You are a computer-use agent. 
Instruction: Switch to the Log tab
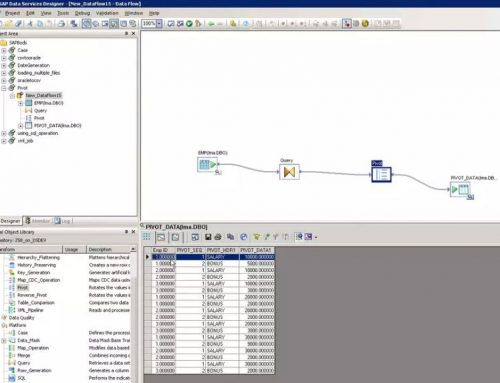point(63,221)
